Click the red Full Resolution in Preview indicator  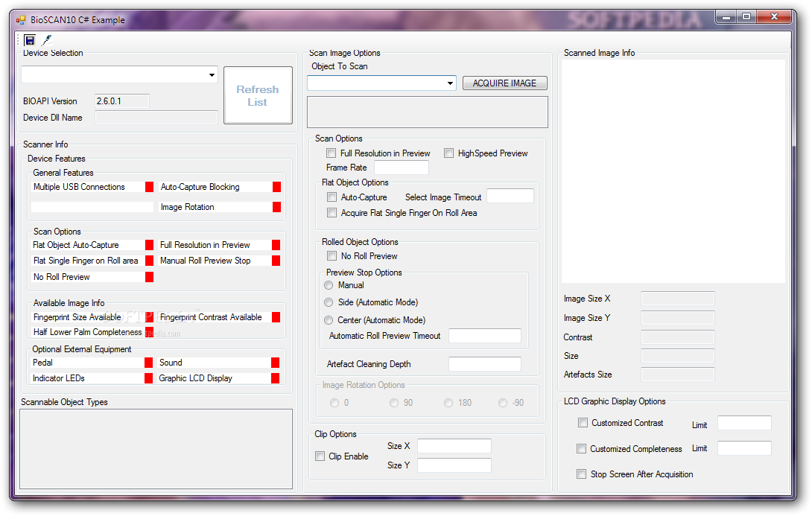pos(276,245)
